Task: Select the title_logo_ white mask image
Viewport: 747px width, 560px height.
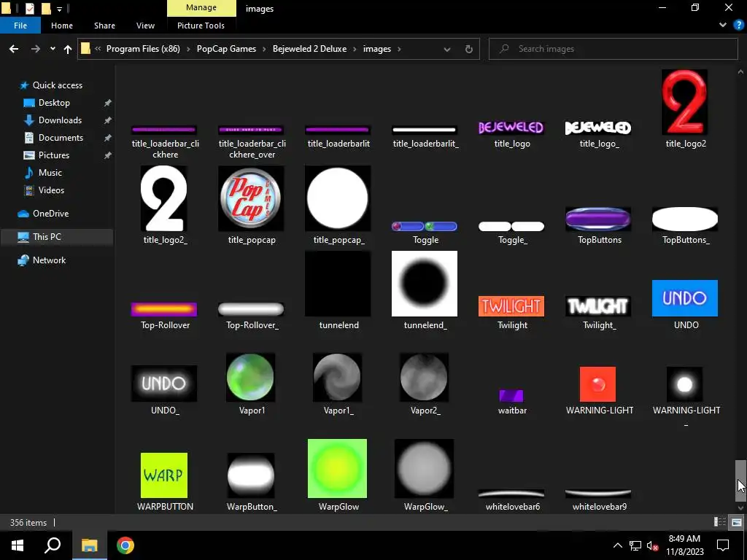Action: [x=598, y=128]
